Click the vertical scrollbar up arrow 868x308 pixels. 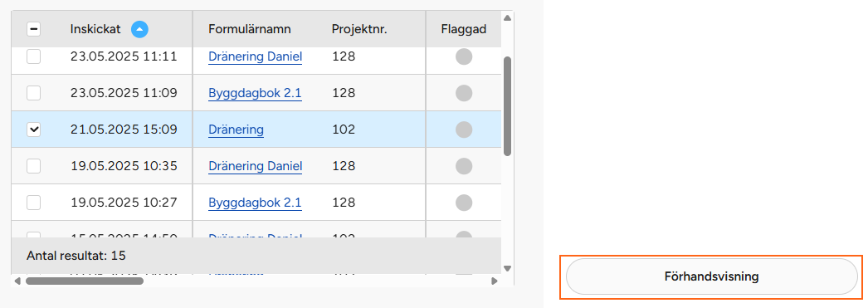click(507, 18)
